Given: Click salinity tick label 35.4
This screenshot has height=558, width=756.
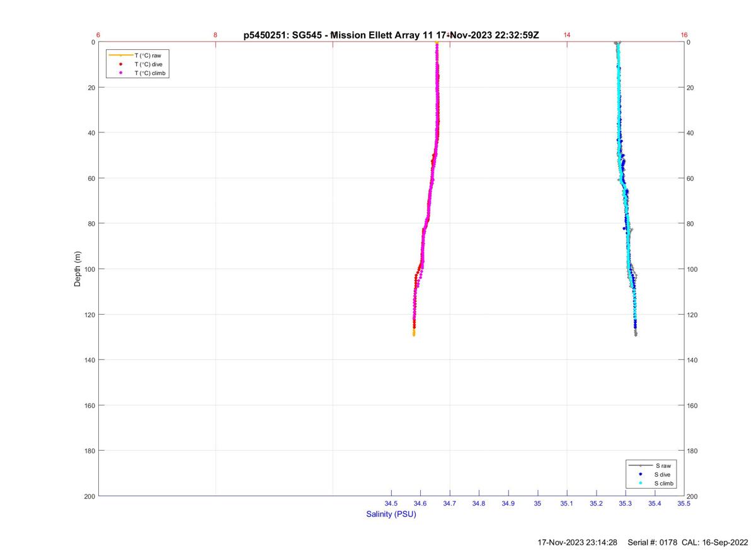Looking at the screenshot, I should click(655, 504).
